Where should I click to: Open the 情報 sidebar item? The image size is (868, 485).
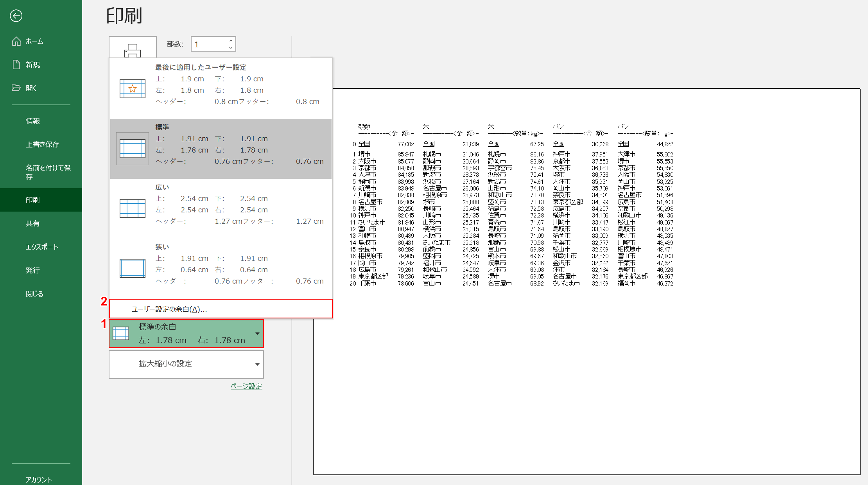coord(41,121)
